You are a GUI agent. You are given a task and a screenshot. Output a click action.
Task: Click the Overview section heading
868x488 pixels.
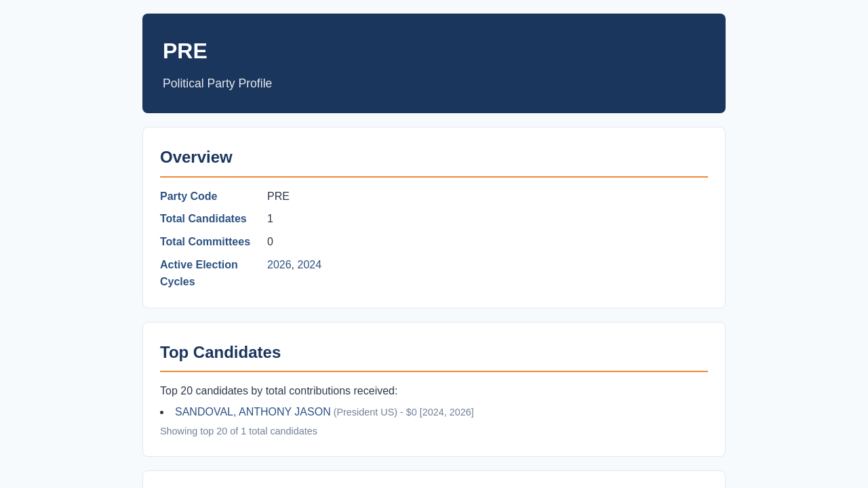point(196,157)
